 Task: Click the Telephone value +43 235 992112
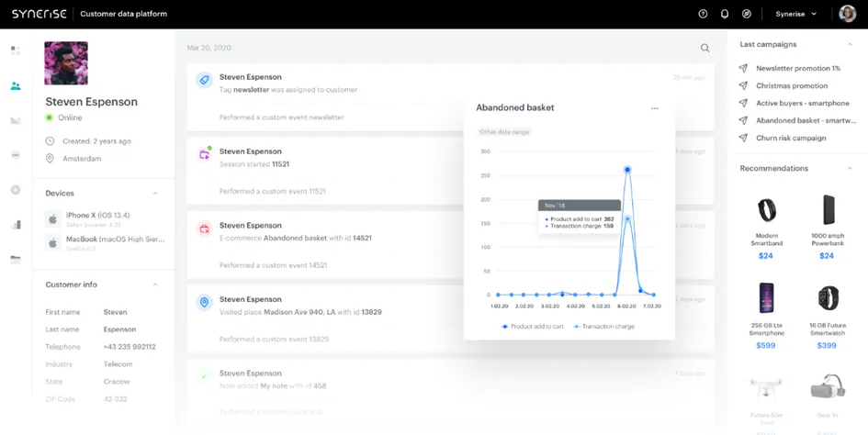129,347
